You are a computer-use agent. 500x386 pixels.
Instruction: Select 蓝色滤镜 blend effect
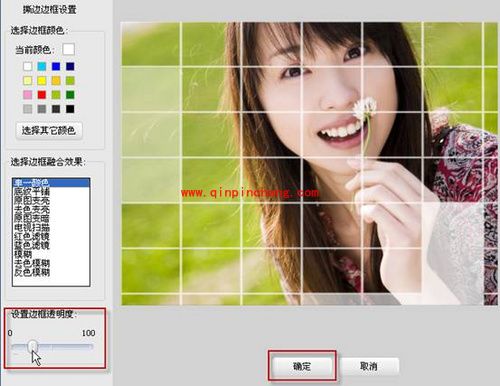pyautogui.click(x=51, y=245)
